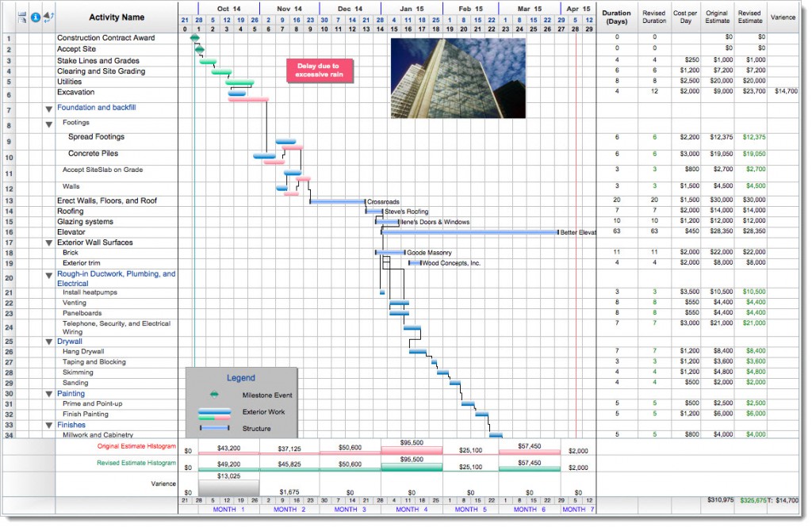The width and height of the screenshot is (812, 527).
Task: Click the Activity Name column header
Action: pos(117,17)
